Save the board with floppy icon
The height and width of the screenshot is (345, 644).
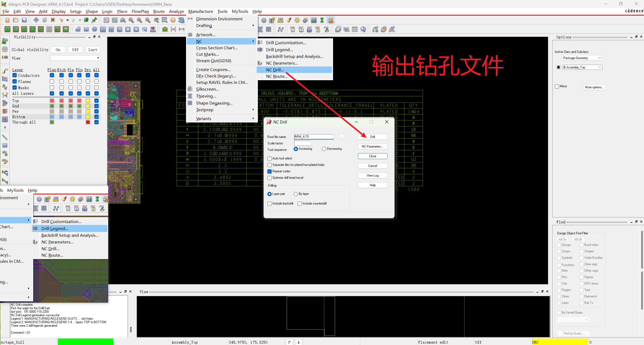coord(24,20)
